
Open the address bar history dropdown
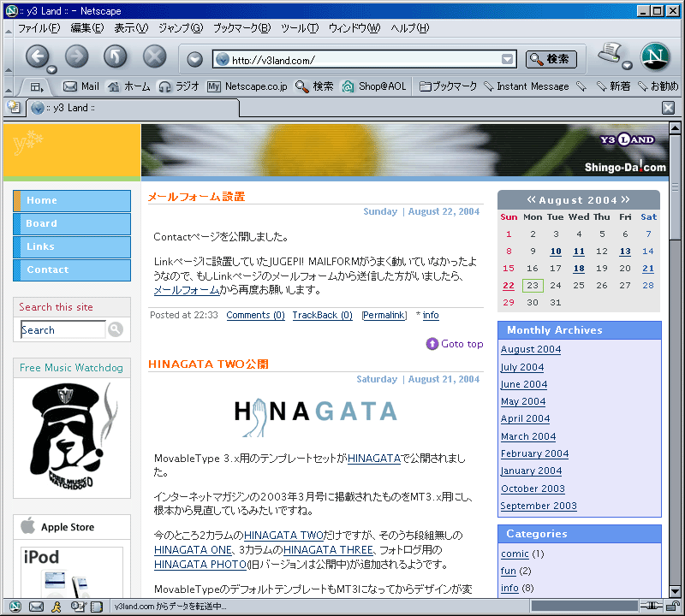(x=507, y=59)
